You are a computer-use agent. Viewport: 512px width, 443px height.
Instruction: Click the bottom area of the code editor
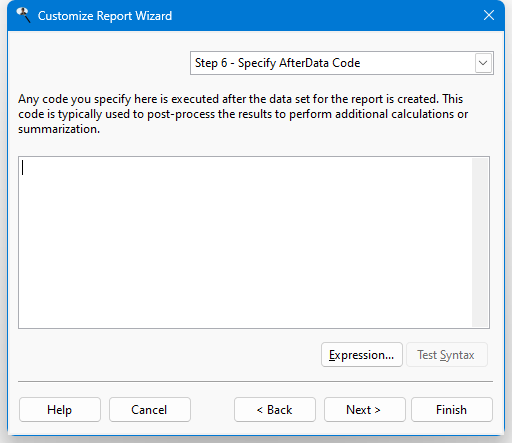click(x=245, y=313)
